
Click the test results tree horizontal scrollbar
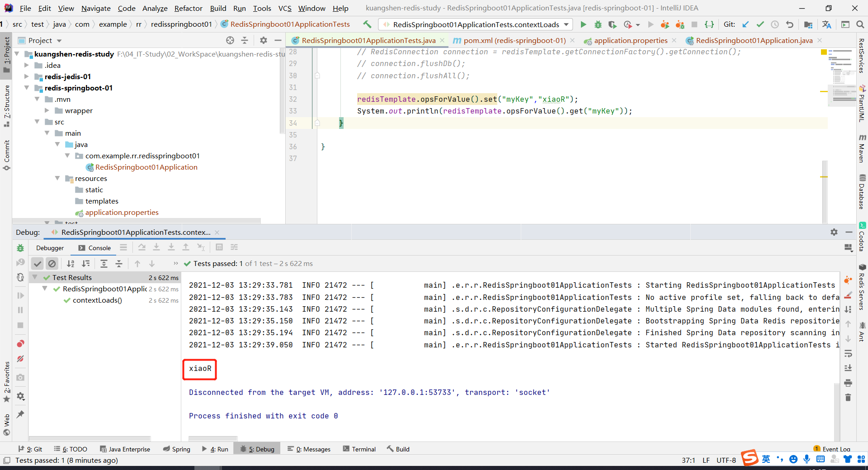90,438
